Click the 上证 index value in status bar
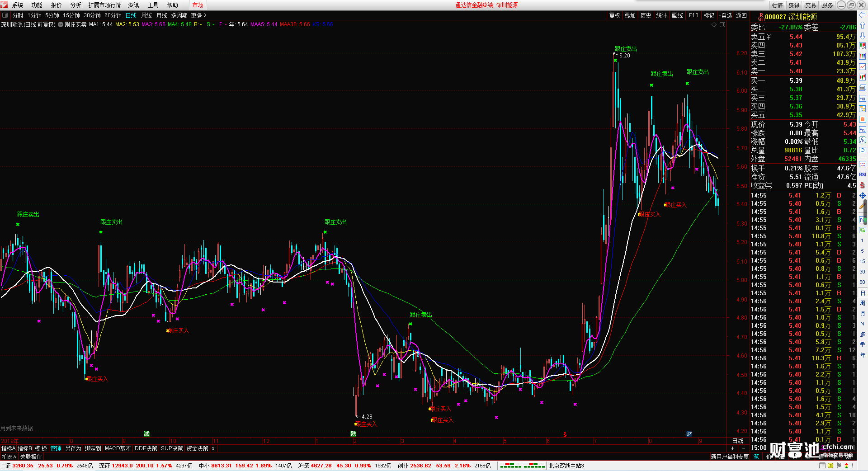This screenshot has height=471, width=868. click(23, 466)
